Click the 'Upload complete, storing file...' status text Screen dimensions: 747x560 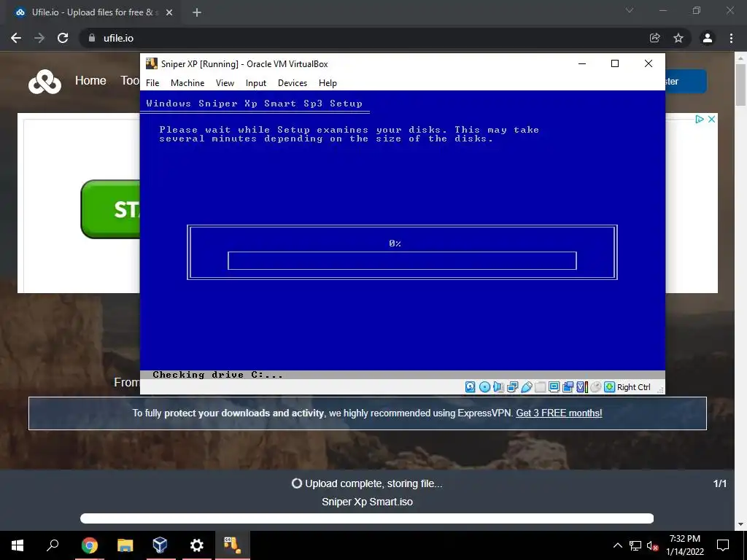pos(373,484)
